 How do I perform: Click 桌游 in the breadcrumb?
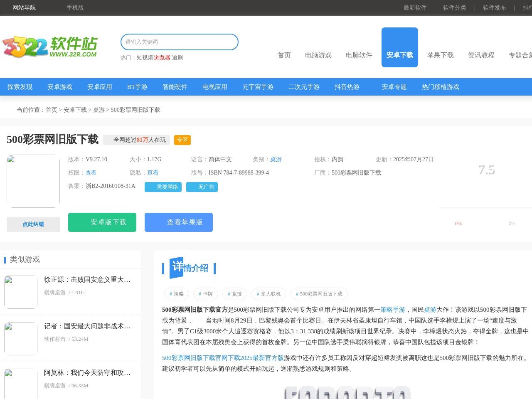99,110
